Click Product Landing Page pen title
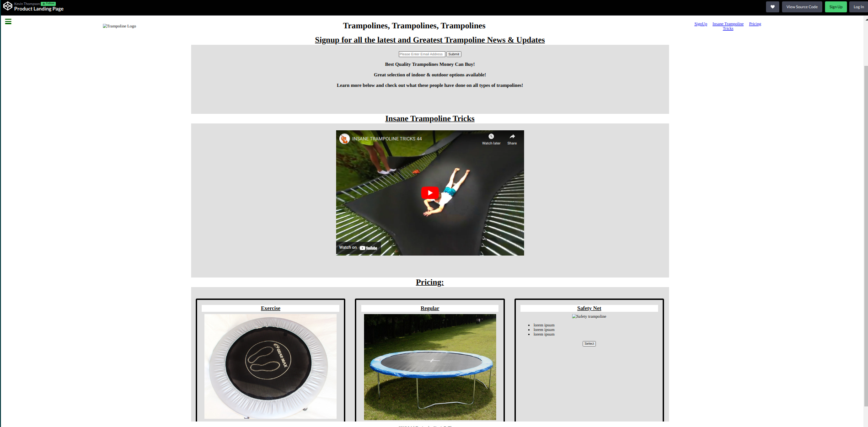868x427 pixels. tap(39, 9)
